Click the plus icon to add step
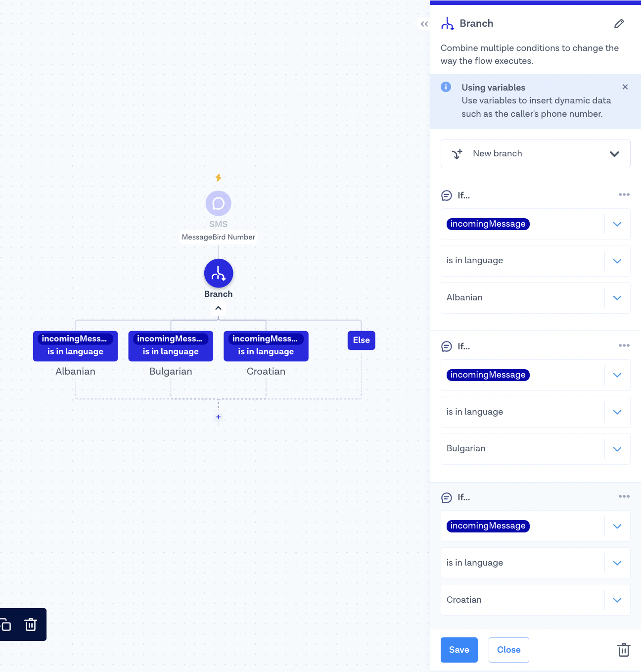 click(218, 417)
